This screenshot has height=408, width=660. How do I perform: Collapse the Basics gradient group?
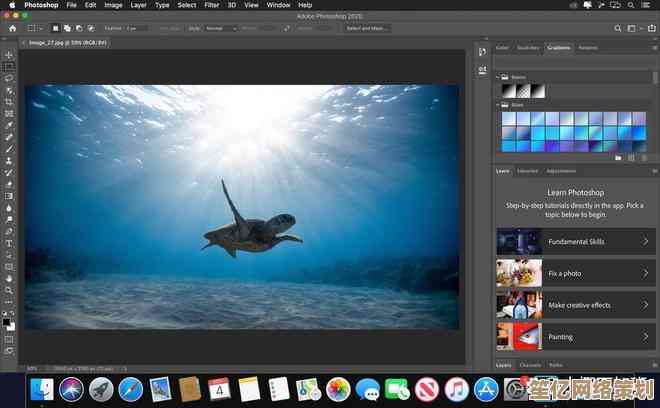click(x=500, y=77)
